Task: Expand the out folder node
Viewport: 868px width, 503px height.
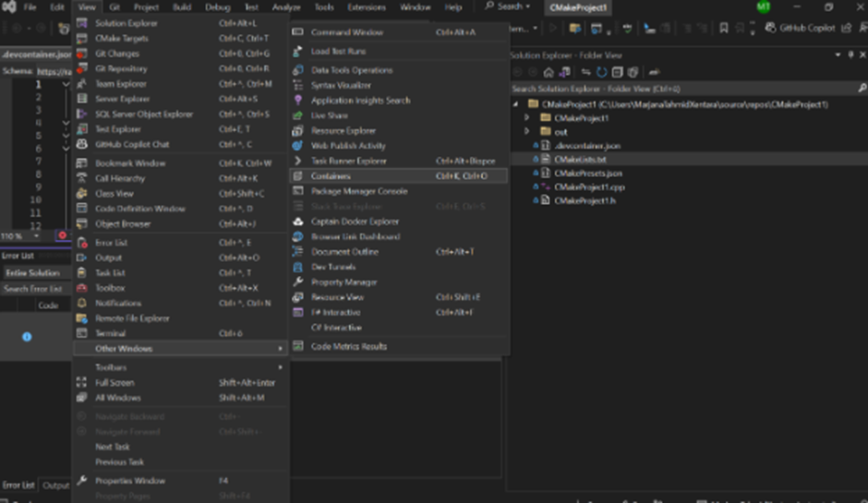Action: [x=526, y=132]
